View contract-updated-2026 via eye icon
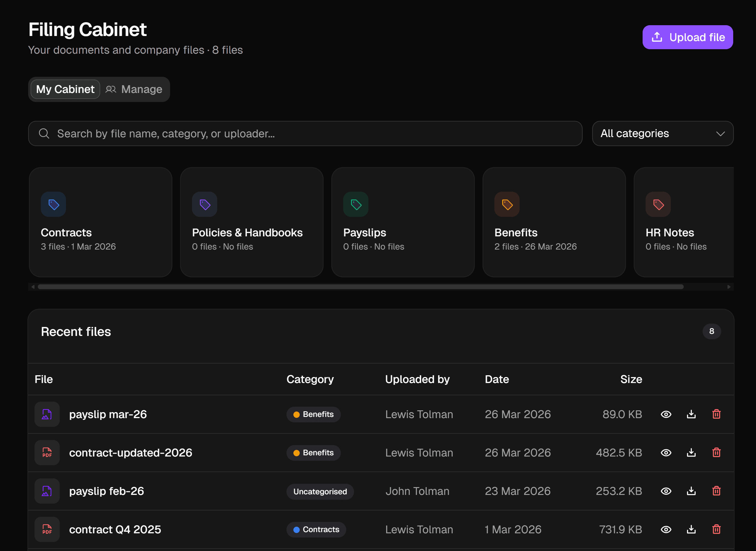This screenshot has width=756, height=551. coord(666,453)
